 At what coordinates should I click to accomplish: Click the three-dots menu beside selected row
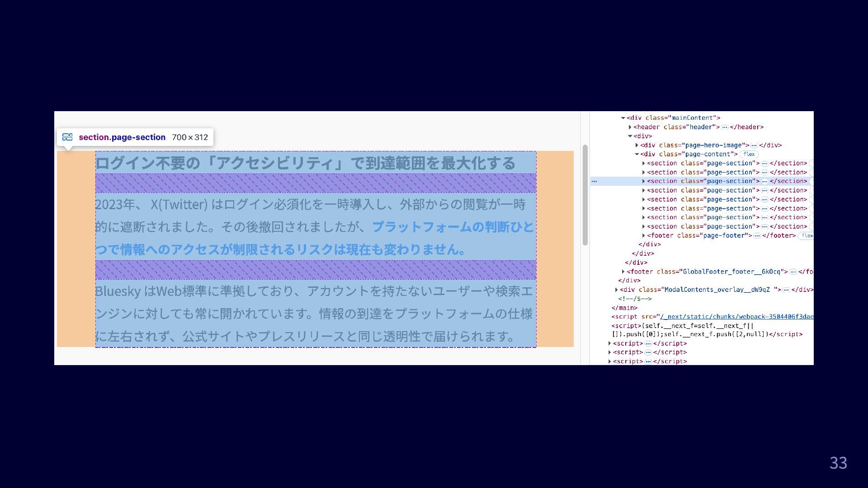point(594,181)
